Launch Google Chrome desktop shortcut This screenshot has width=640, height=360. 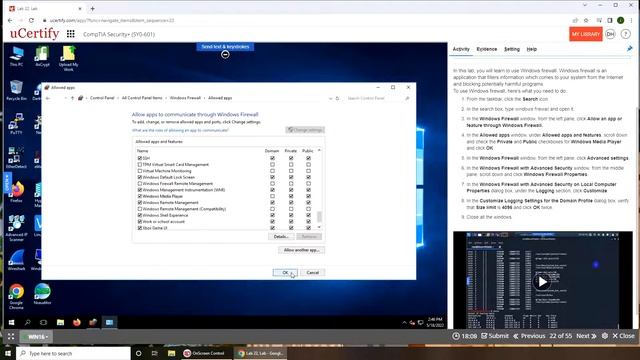point(16,296)
